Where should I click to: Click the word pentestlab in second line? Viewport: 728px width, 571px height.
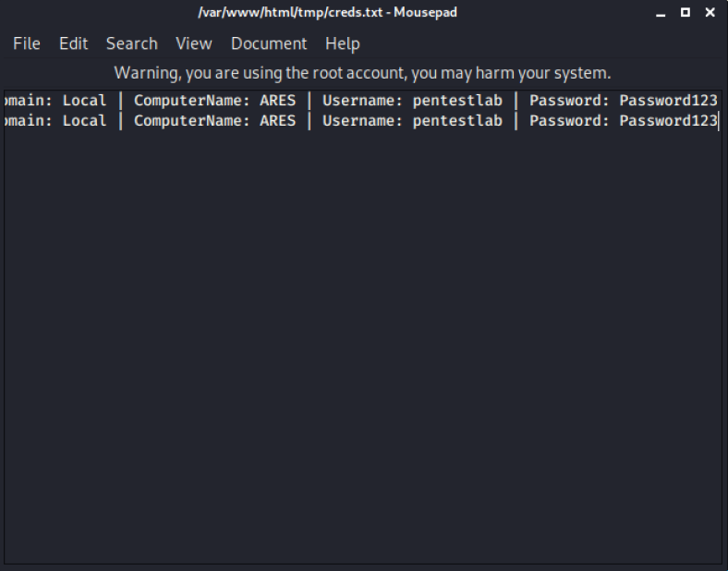pos(457,121)
